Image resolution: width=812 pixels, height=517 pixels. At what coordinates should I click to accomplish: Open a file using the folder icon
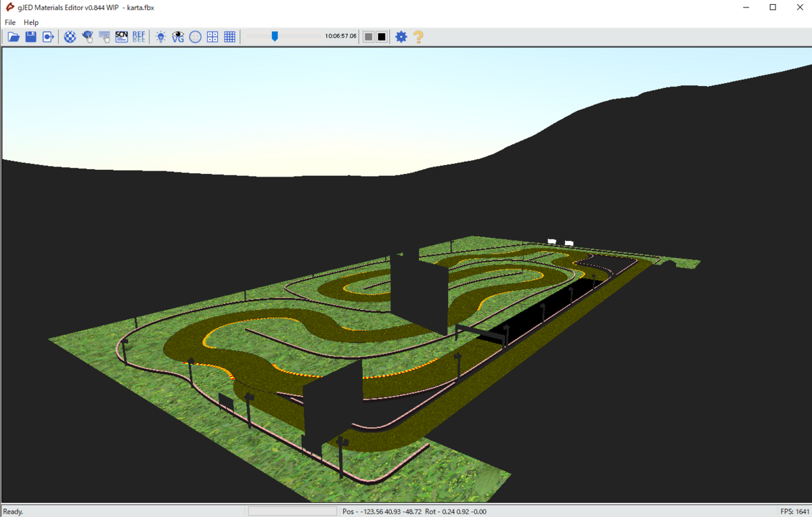click(x=14, y=37)
